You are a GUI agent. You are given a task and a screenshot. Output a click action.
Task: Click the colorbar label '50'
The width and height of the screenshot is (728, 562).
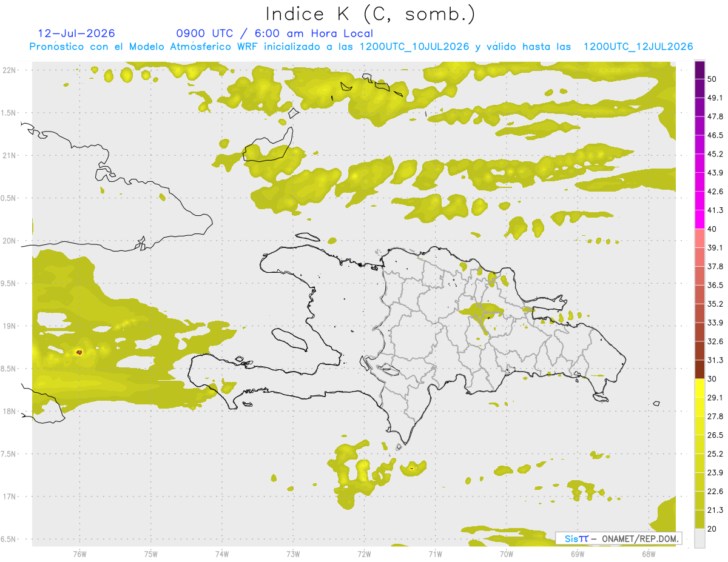coord(712,79)
